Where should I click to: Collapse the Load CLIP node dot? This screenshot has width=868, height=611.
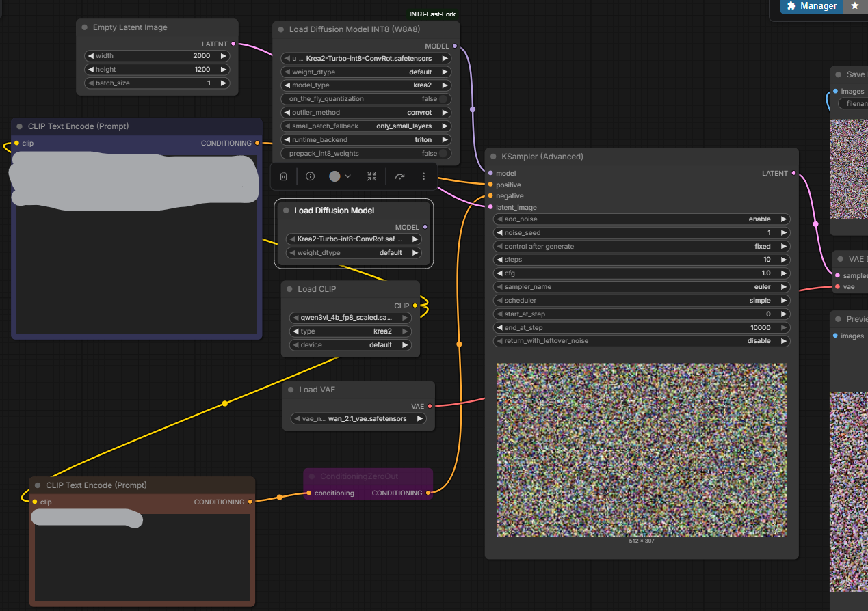289,289
